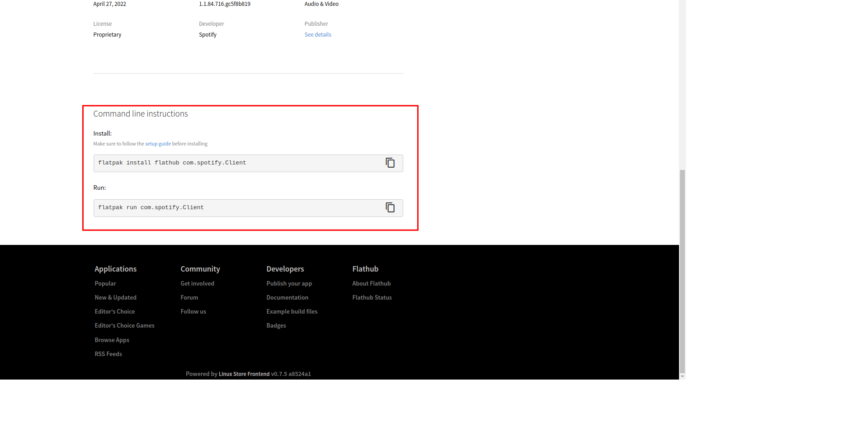Screen dimensions: 868x427
Task: Click See details under Publisher
Action: click(x=317, y=35)
